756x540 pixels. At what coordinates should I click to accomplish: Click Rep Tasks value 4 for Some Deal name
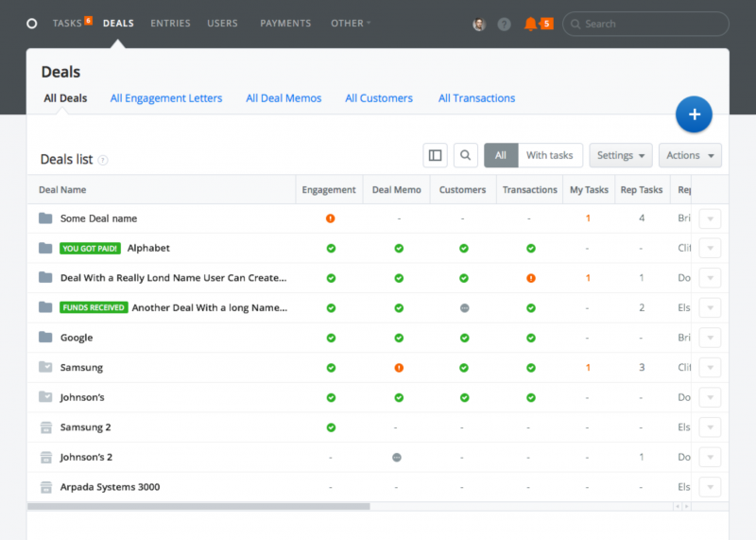coord(642,218)
